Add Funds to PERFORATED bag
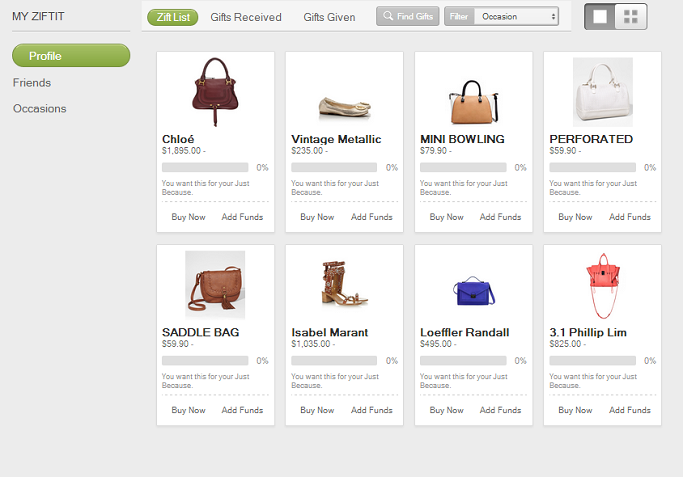Viewport: 683px width, 477px height. click(630, 217)
